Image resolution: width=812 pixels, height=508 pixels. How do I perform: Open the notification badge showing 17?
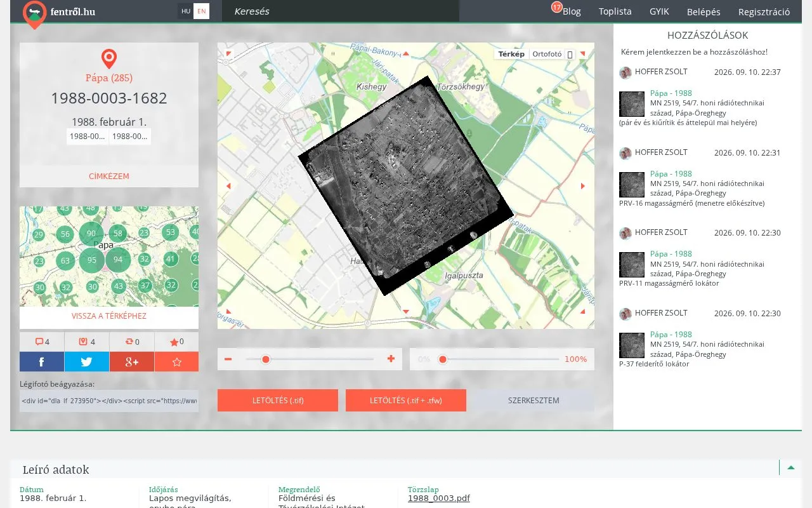556,7
